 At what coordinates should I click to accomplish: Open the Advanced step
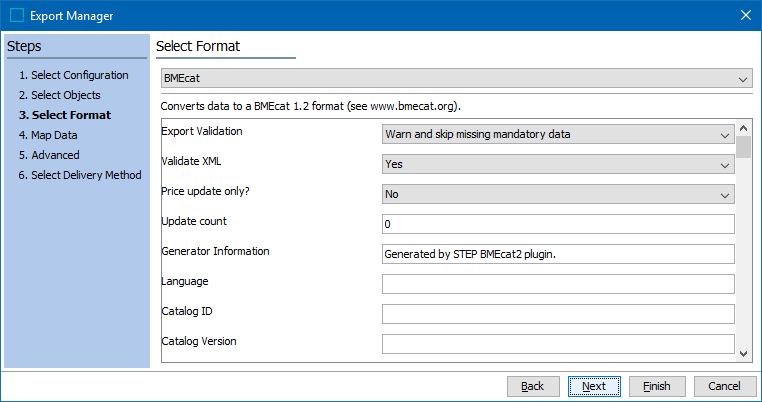(x=48, y=155)
